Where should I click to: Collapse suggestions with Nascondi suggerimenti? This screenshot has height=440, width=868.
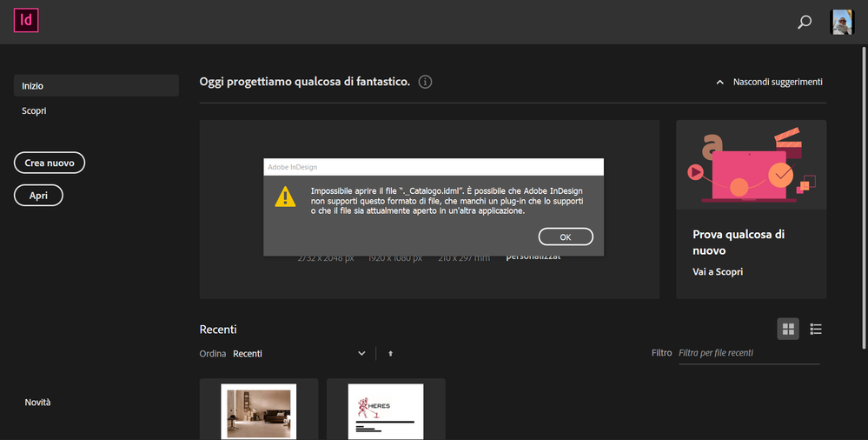coord(769,82)
